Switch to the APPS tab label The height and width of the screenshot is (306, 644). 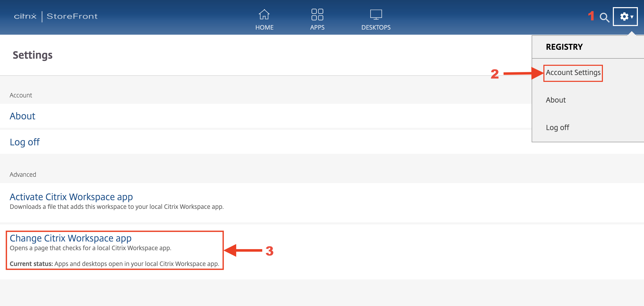[317, 28]
